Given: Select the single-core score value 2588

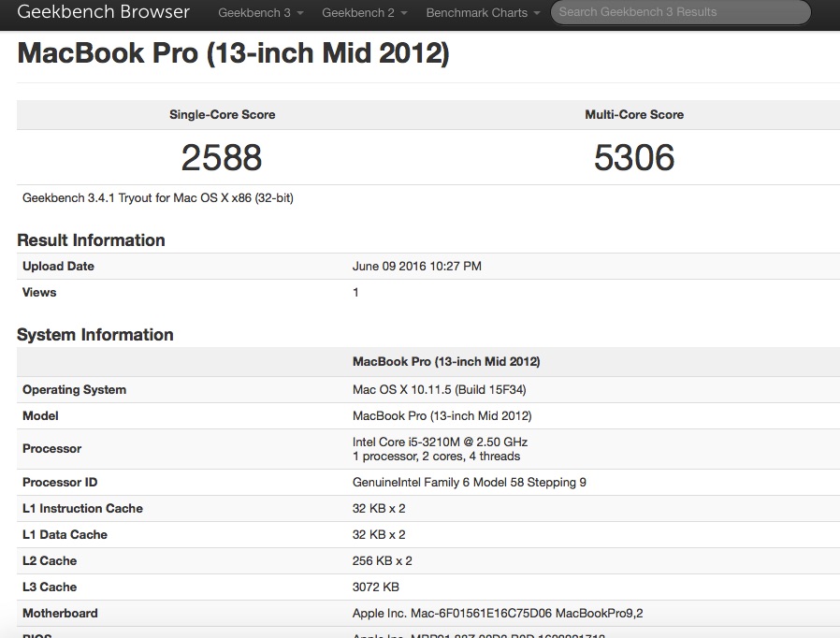Looking at the screenshot, I should point(222,157).
